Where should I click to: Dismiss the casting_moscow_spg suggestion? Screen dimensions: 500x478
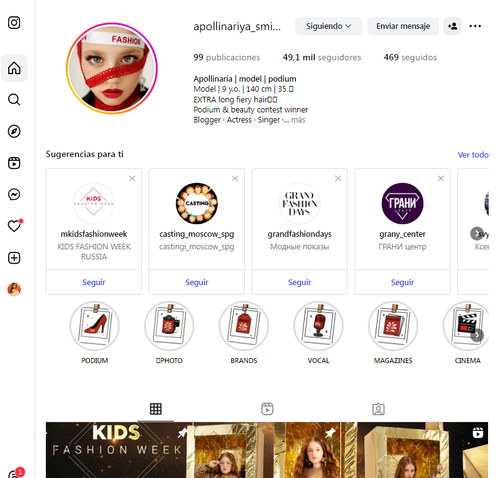(235, 179)
